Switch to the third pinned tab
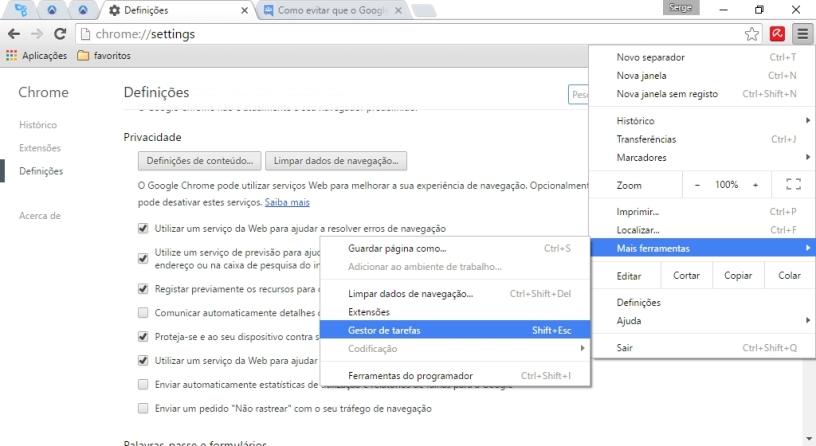 click(x=83, y=10)
